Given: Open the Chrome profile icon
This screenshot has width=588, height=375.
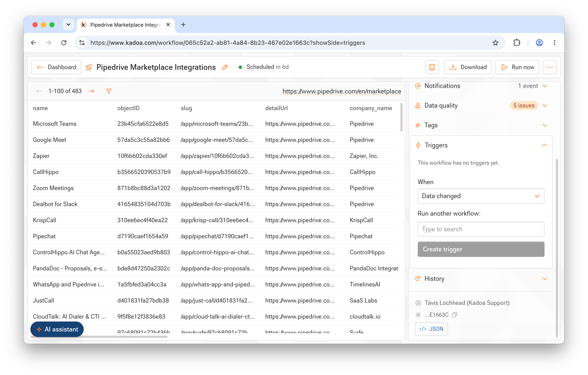Looking at the screenshot, I should pyautogui.click(x=539, y=43).
